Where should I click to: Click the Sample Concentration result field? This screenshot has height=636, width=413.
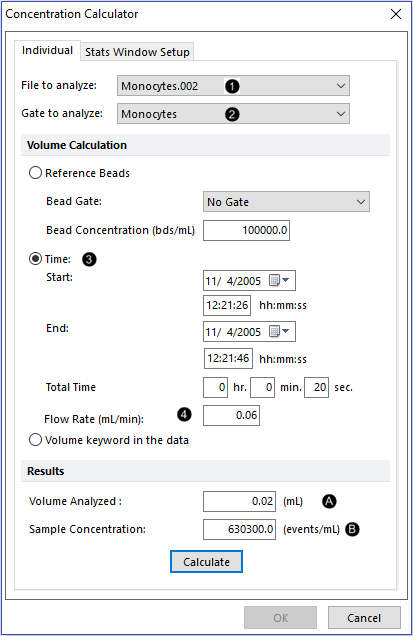(x=239, y=529)
